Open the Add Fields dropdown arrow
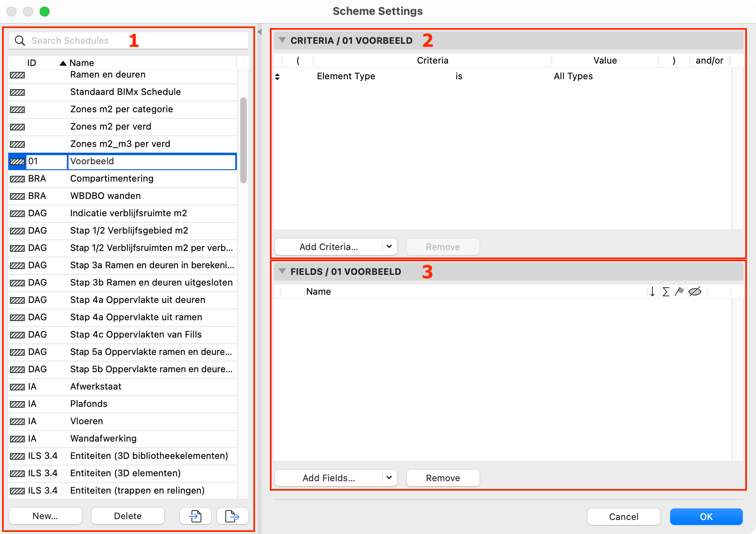Viewport: 756px width, 534px height. tap(389, 478)
